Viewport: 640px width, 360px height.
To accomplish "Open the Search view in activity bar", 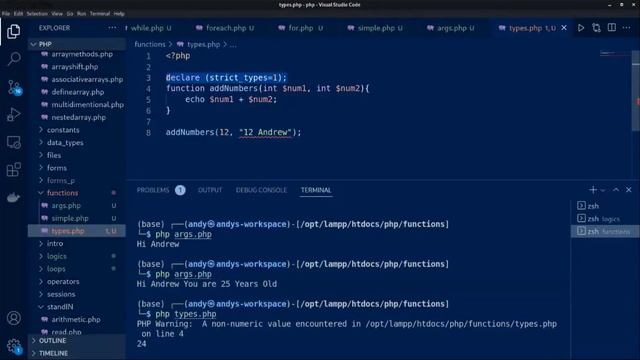I will coord(13,59).
